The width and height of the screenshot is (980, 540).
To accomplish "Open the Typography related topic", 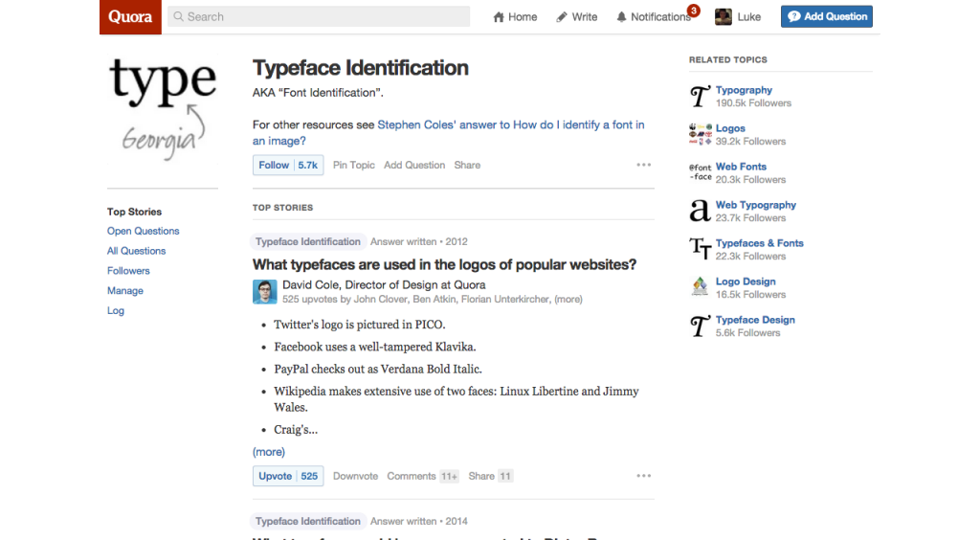I will point(744,90).
